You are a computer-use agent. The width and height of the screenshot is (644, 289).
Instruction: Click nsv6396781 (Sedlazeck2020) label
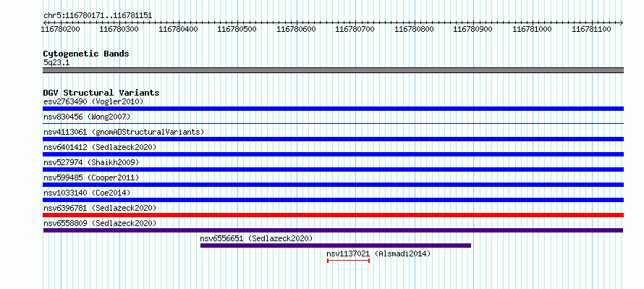pyautogui.click(x=100, y=208)
